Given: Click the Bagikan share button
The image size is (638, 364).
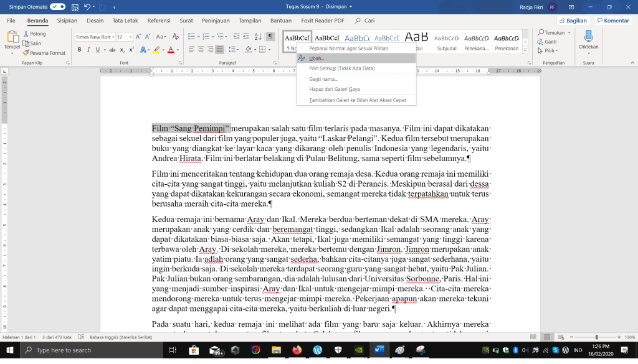Looking at the screenshot, I should pos(573,21).
